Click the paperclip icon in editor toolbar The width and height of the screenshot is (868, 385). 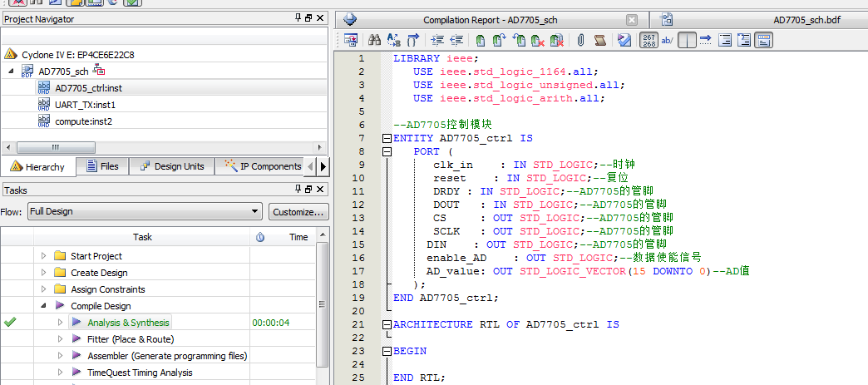(x=580, y=39)
